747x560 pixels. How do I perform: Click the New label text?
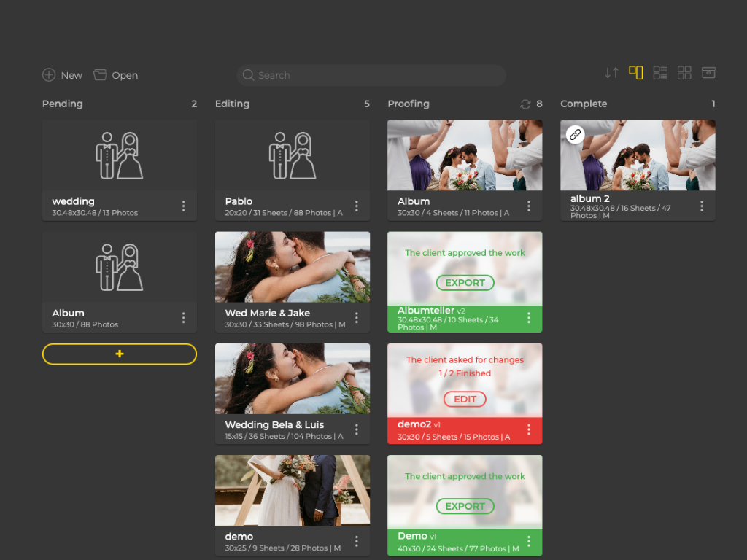[71, 75]
